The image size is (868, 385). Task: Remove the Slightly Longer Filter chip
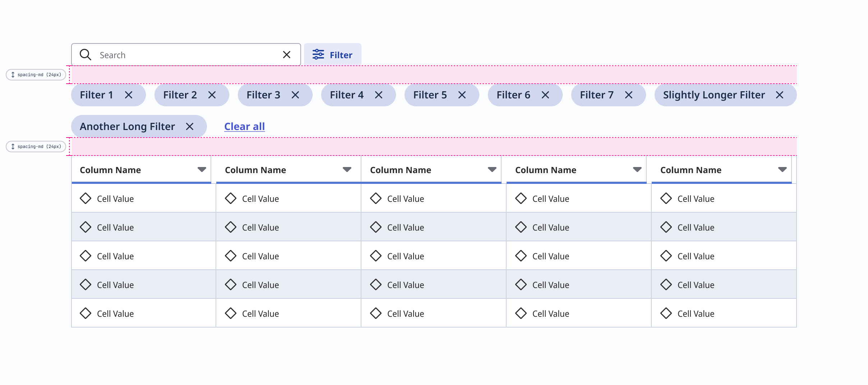(780, 95)
